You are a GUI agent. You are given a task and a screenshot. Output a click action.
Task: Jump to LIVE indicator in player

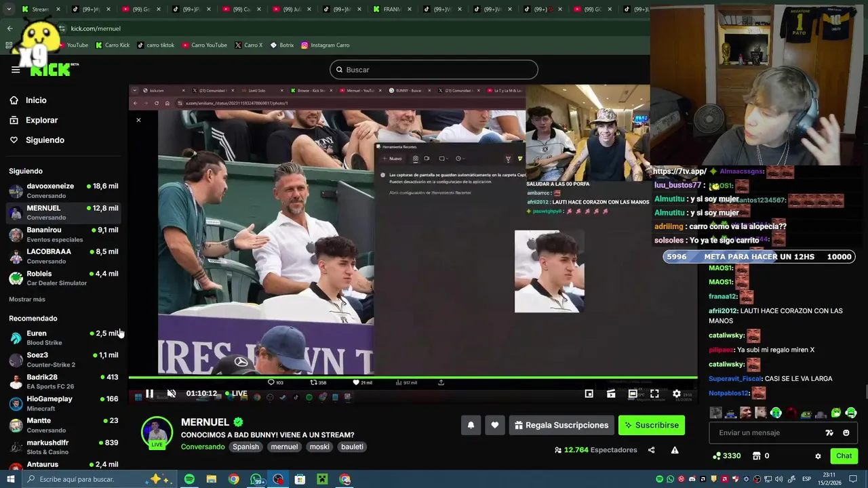(x=236, y=393)
